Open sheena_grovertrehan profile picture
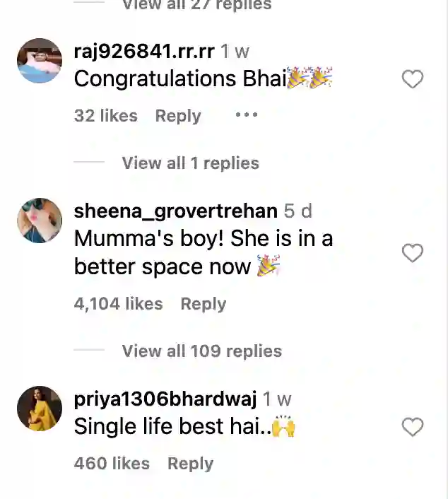The height and width of the screenshot is (499, 448). pos(40,221)
